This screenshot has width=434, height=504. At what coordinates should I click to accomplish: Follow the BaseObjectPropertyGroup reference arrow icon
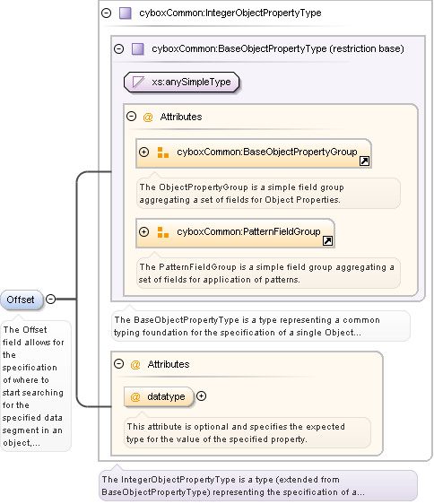pyautogui.click(x=364, y=161)
